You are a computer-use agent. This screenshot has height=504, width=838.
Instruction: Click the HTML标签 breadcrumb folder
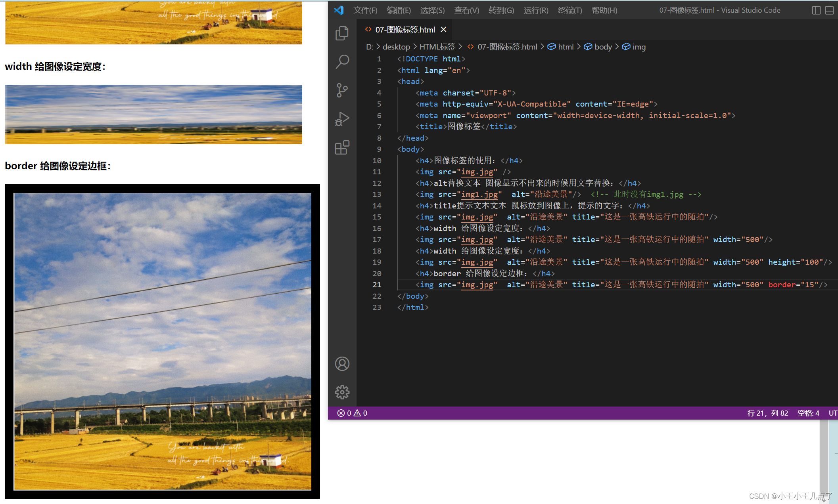437,47
